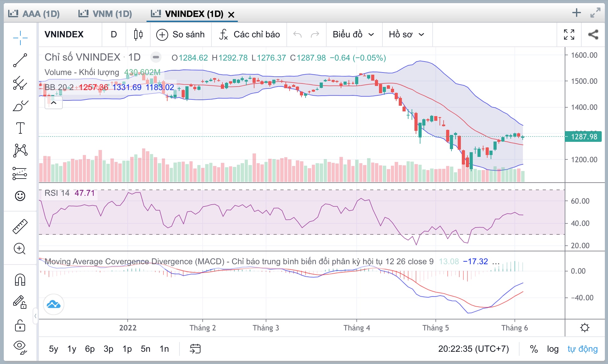Click the So sánh compare button

[x=181, y=35]
